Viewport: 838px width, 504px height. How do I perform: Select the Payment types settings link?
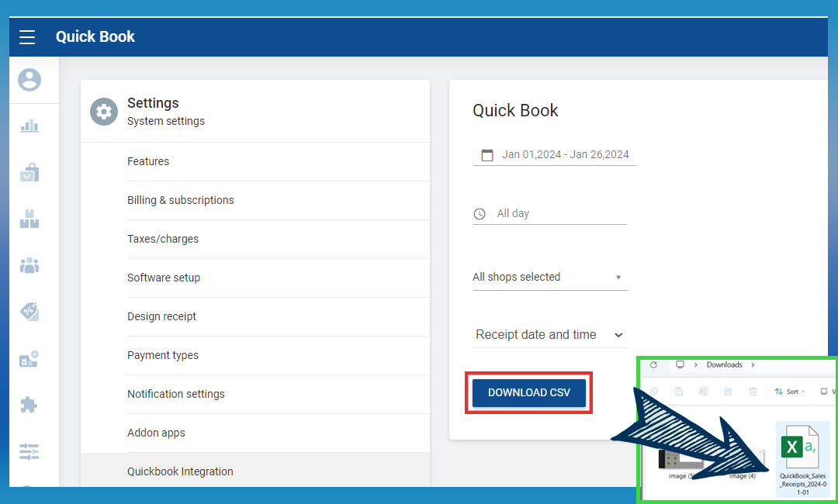pyautogui.click(x=163, y=355)
